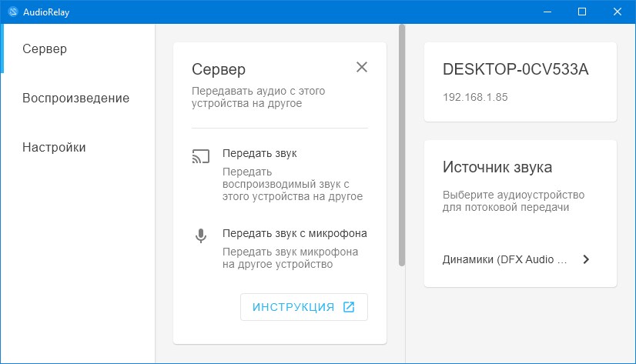Click the Передать звук title
The width and height of the screenshot is (636, 364).
pos(259,153)
